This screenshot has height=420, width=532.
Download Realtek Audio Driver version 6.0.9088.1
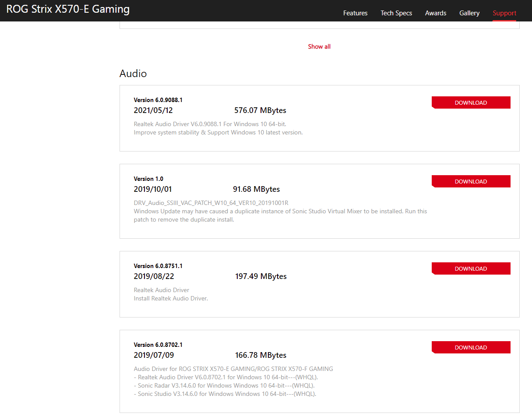tap(471, 102)
